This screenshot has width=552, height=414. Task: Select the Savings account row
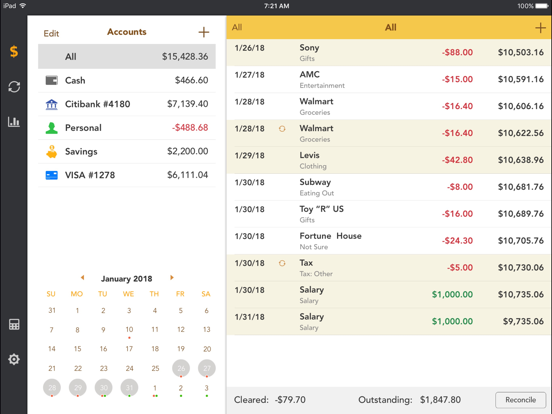[127, 151]
